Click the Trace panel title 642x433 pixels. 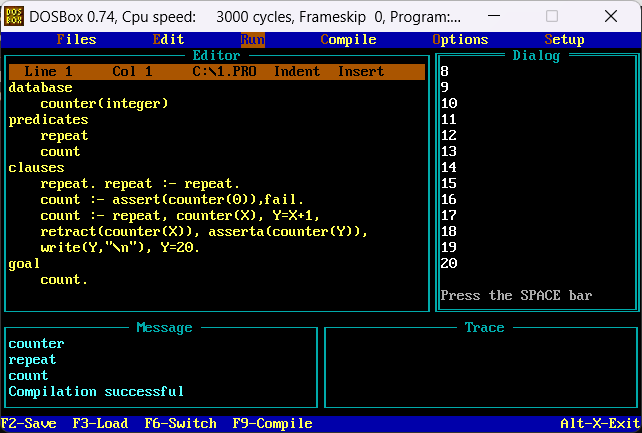484,327
